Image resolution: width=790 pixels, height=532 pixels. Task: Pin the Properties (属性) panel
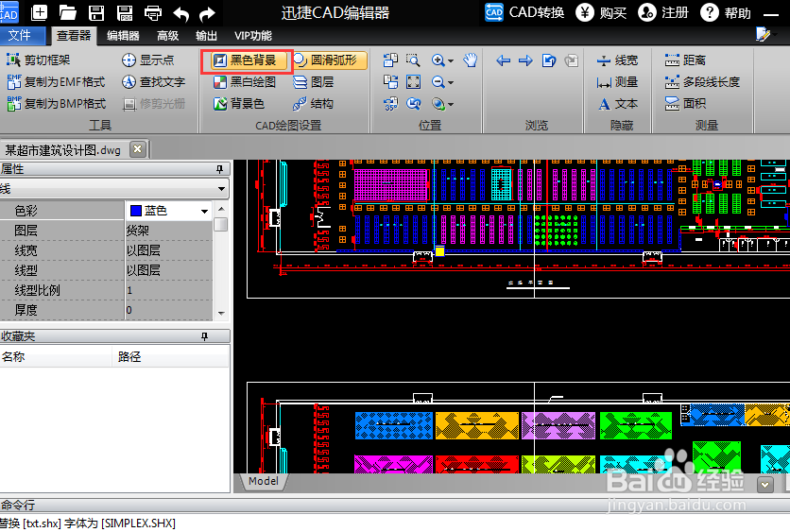tap(219, 169)
